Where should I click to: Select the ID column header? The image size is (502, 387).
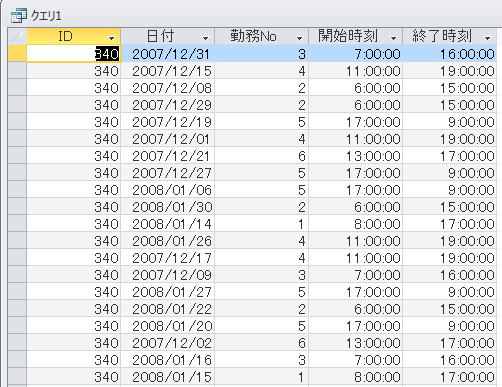[73, 36]
